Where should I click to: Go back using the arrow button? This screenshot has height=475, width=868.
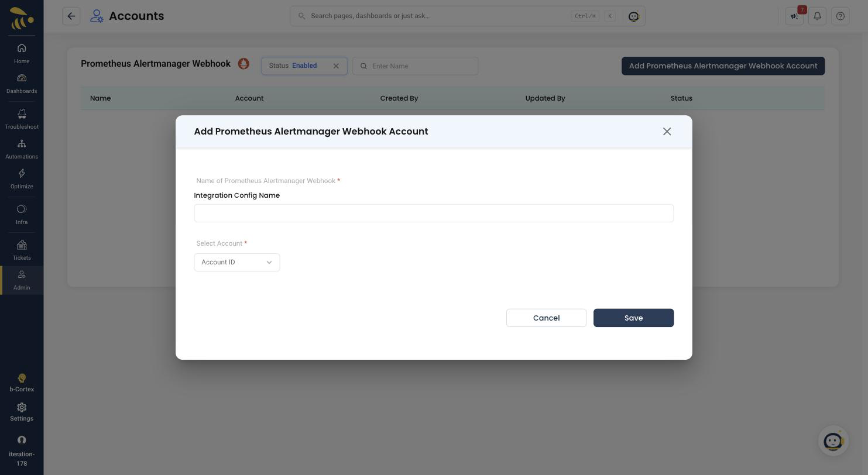tap(71, 16)
